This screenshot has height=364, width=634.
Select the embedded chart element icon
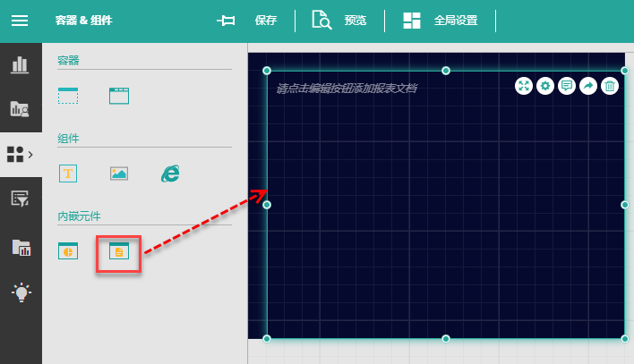[x=68, y=251]
